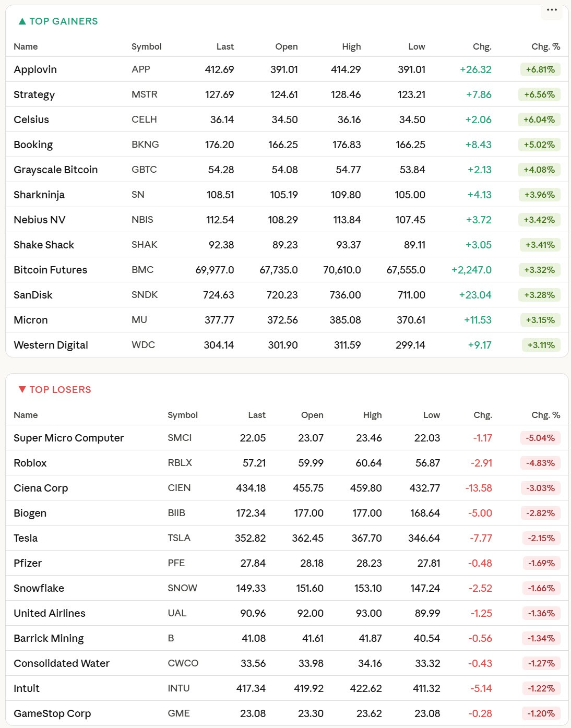Sort gainers by Last column header

[x=225, y=46]
